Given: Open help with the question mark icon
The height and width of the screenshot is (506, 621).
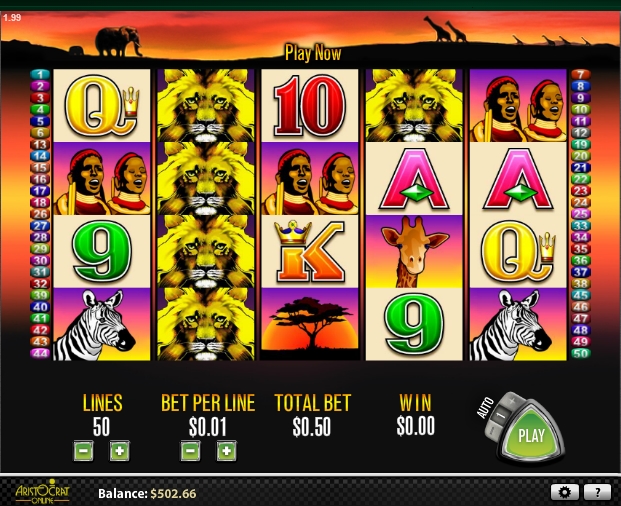Looking at the screenshot, I should 597,492.
